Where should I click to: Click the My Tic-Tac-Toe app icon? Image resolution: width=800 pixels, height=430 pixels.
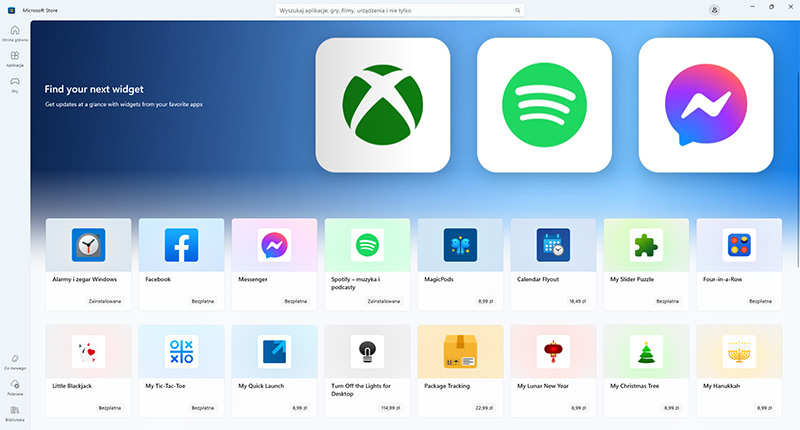click(x=181, y=351)
